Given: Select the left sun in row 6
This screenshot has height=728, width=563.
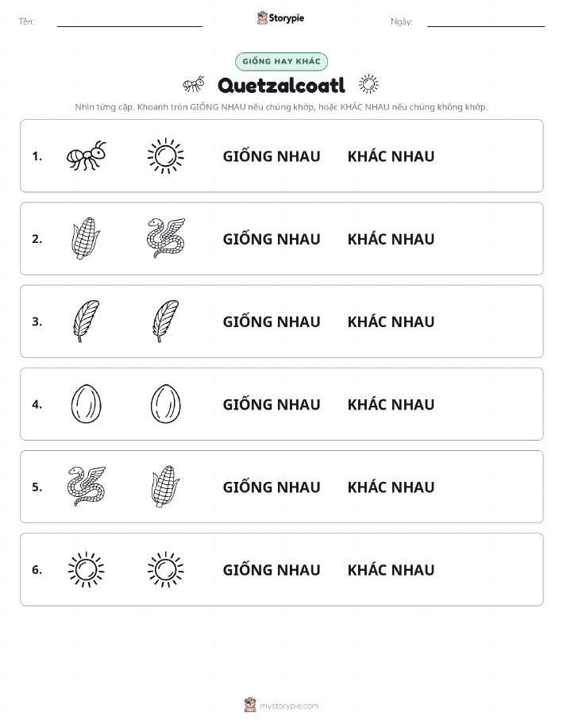Looking at the screenshot, I should click(87, 570).
